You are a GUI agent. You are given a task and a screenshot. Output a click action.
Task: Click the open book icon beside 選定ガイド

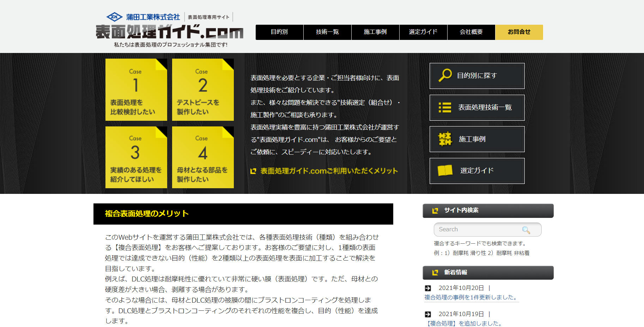pyautogui.click(x=445, y=171)
